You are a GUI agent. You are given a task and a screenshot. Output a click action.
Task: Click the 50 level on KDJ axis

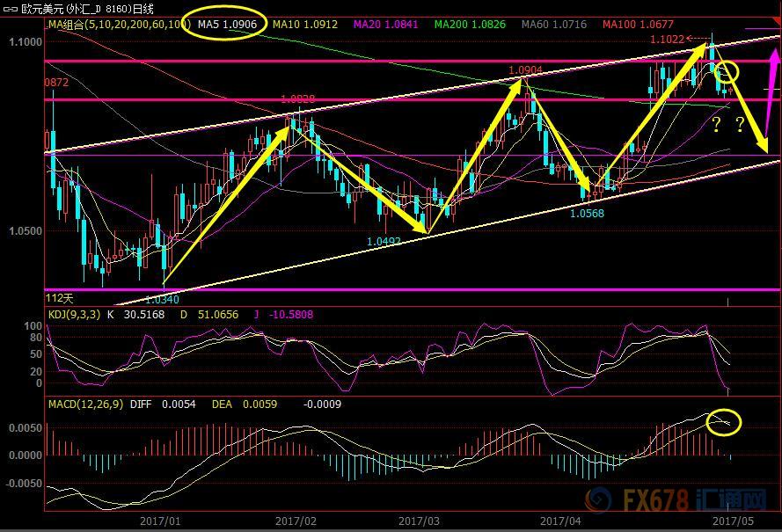[36, 354]
